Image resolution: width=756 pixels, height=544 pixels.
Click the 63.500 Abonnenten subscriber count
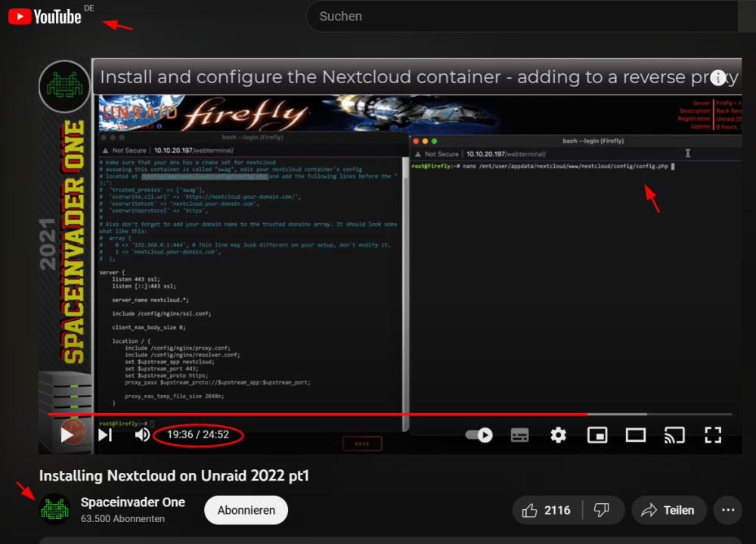coord(122,519)
